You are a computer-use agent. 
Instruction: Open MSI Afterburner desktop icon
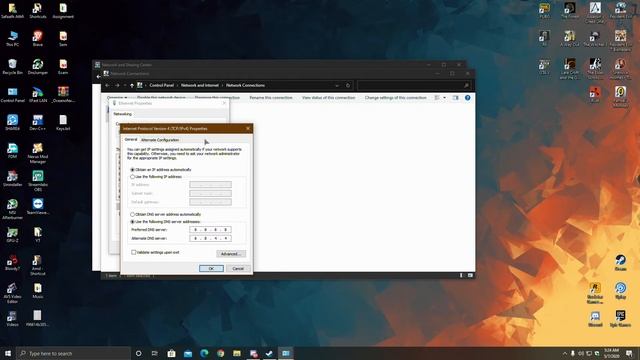(13, 209)
